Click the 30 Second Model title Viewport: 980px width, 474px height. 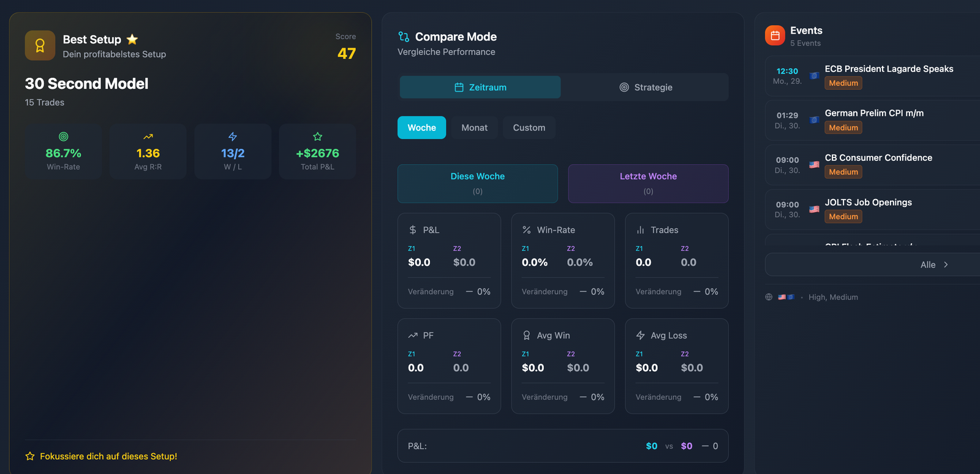coord(86,84)
